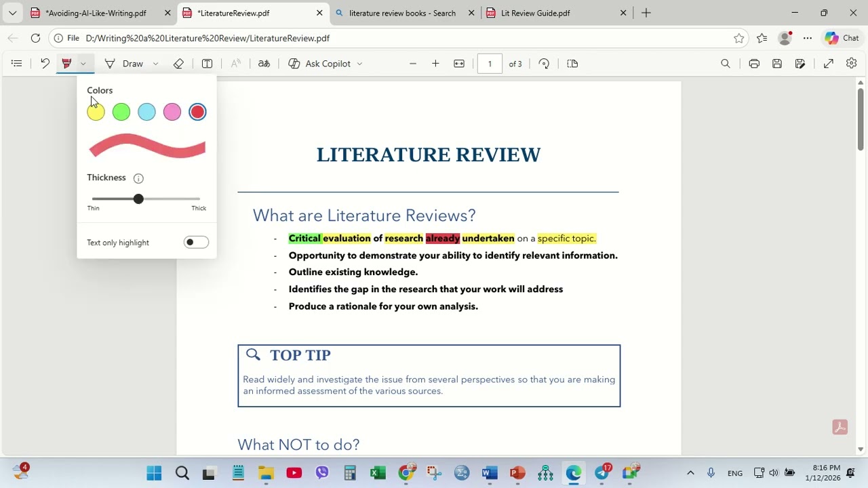Click the Adobe Acrobat icon beside the page
868x488 pixels.
(840, 427)
